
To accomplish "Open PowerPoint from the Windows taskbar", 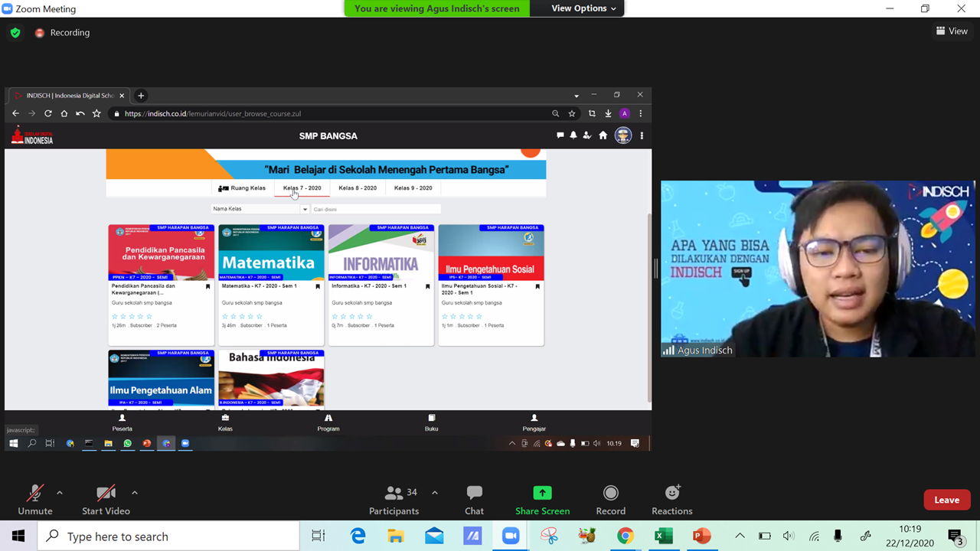I will (x=701, y=536).
